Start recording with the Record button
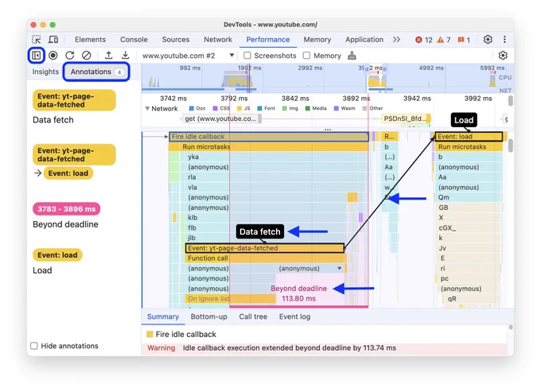Screen dimensions: 541x392 (x=53, y=55)
